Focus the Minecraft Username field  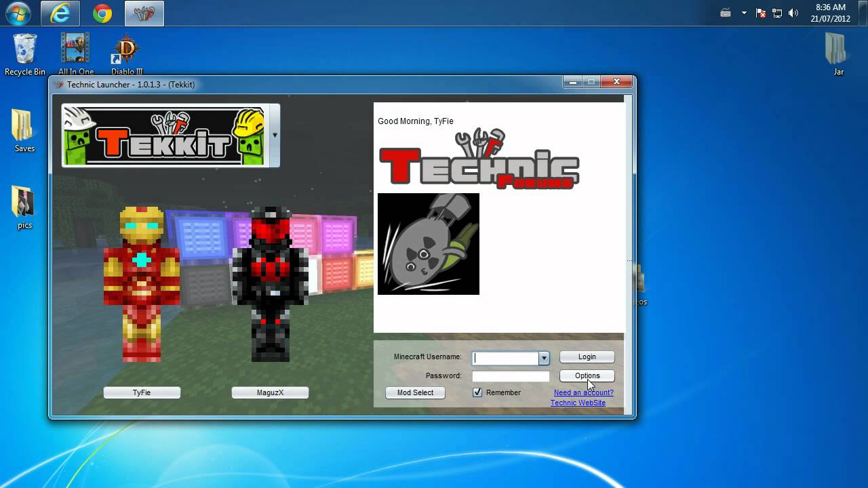tap(505, 358)
